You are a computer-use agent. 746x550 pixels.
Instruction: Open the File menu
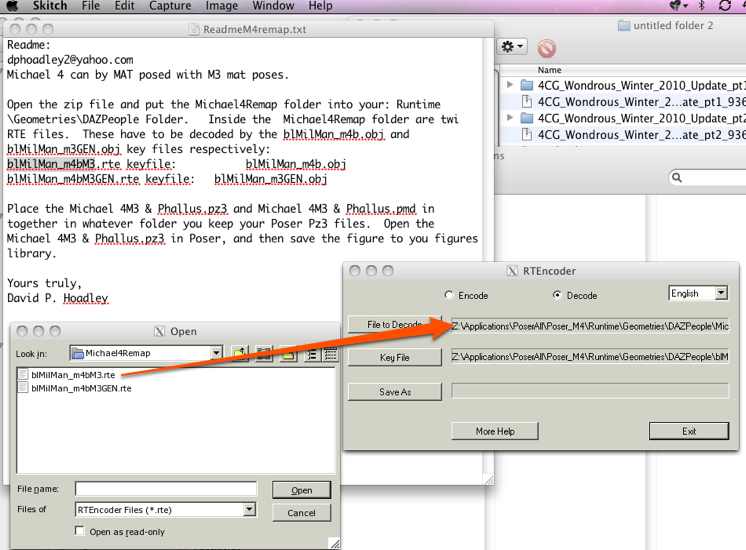click(90, 5)
